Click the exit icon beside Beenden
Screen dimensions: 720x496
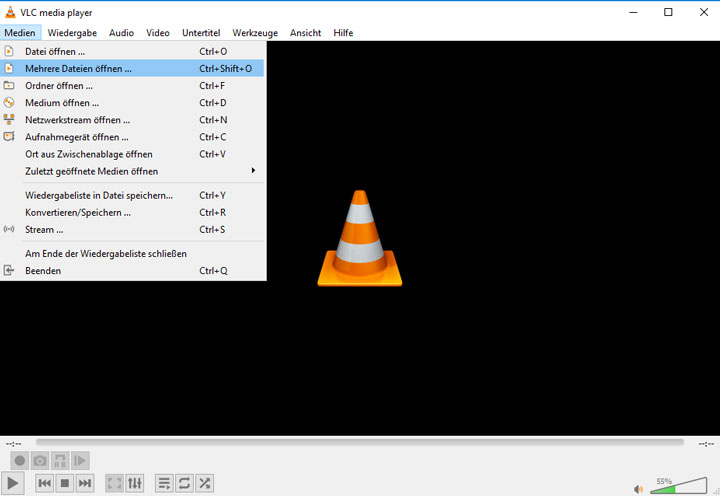(x=9, y=270)
